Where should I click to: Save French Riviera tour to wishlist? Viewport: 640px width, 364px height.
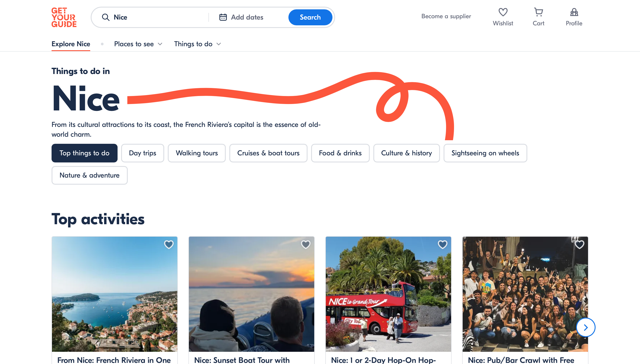coord(169,244)
